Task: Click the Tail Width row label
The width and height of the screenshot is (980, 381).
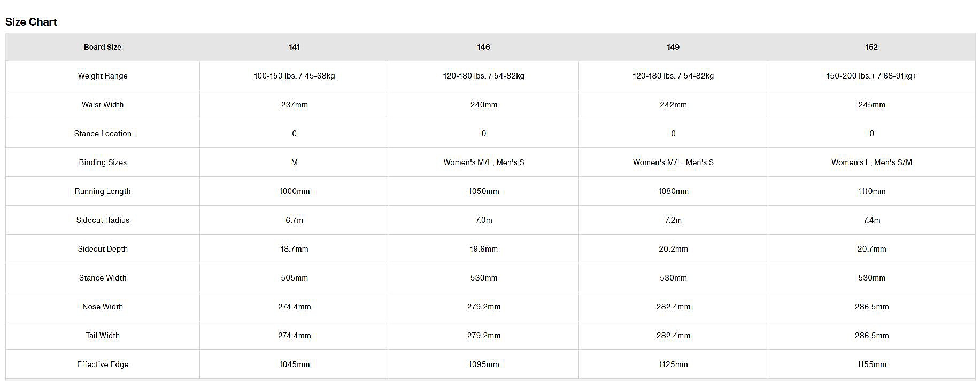Action: pyautogui.click(x=103, y=336)
